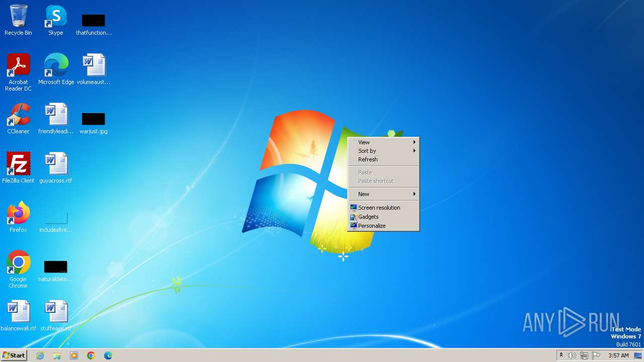
Task: Select the includesilve file icon
Action: pos(56,221)
